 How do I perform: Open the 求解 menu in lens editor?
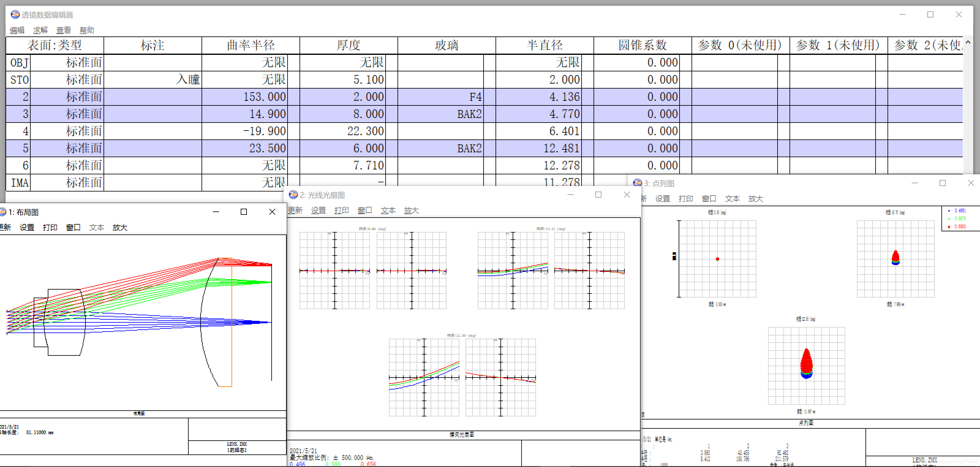point(40,30)
